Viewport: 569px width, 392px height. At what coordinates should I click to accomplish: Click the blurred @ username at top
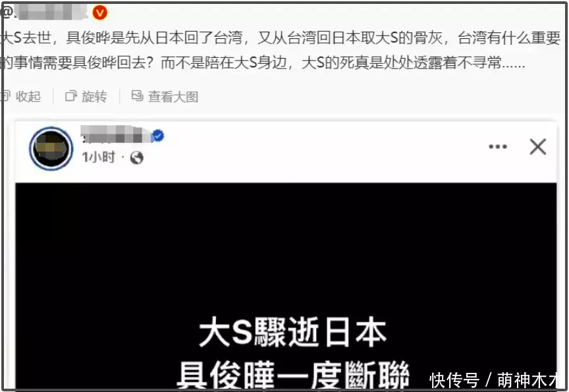click(x=44, y=12)
